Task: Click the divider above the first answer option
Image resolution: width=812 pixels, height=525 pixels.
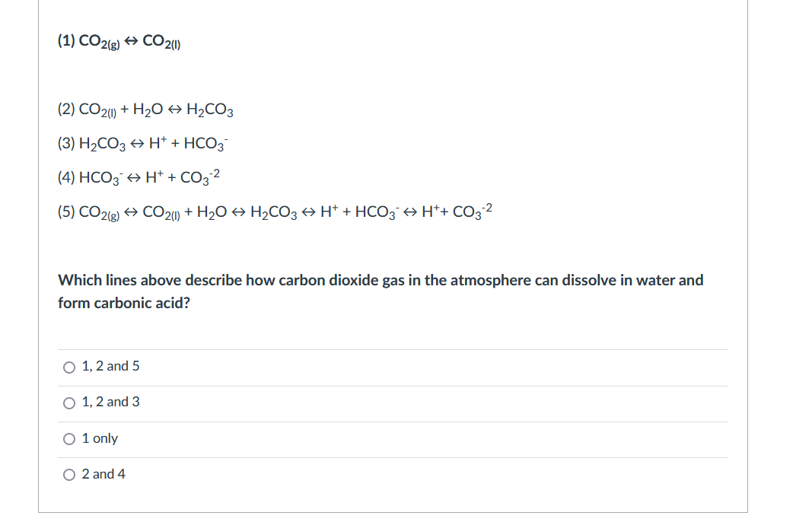Action: (x=393, y=348)
